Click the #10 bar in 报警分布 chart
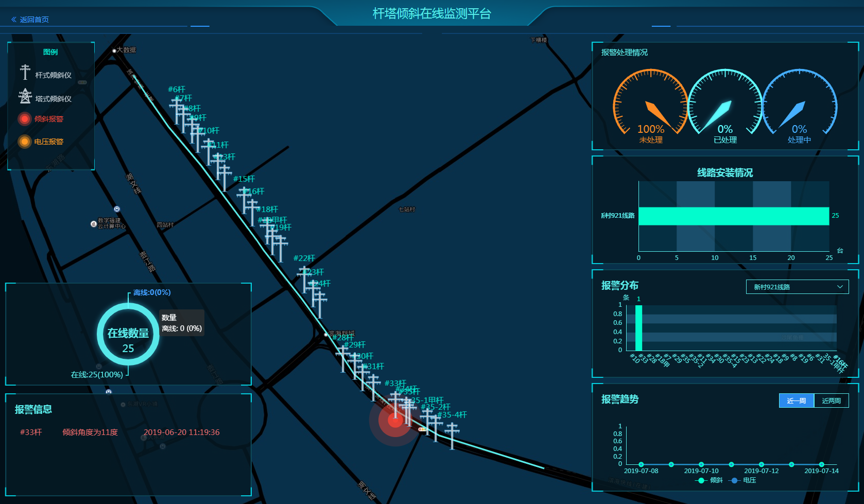 coord(638,328)
